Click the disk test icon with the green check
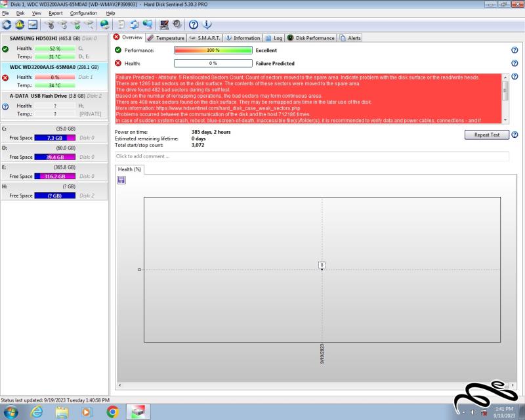 (x=76, y=24)
